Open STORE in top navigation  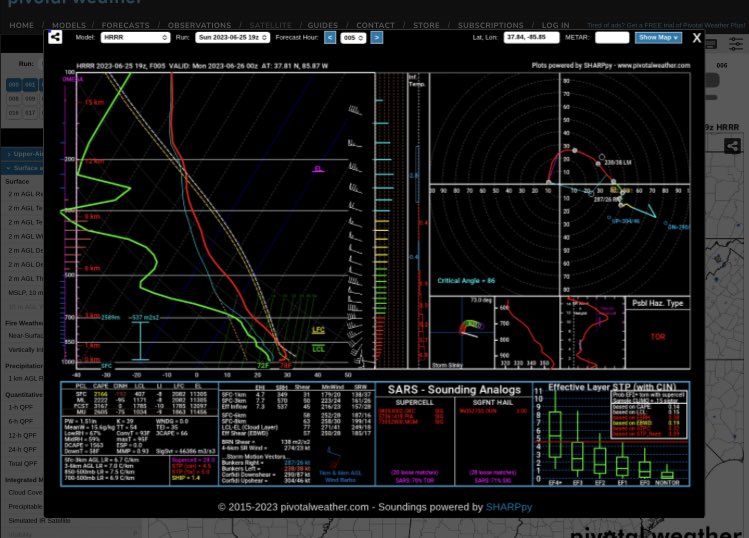pos(426,25)
